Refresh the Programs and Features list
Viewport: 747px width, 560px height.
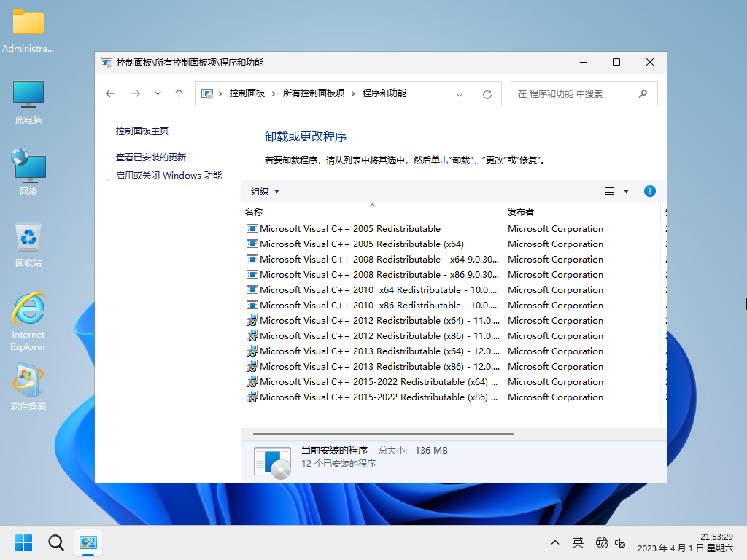coord(487,94)
